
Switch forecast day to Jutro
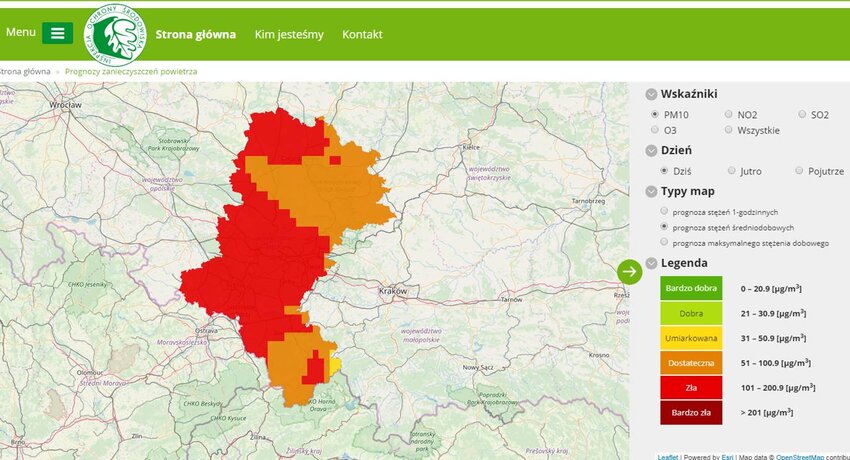732,171
